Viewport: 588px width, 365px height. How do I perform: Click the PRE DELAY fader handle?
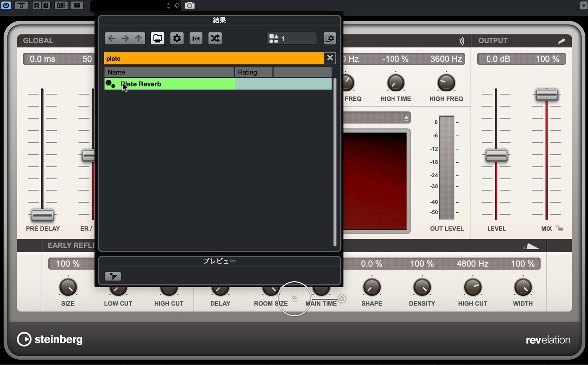tap(42, 215)
